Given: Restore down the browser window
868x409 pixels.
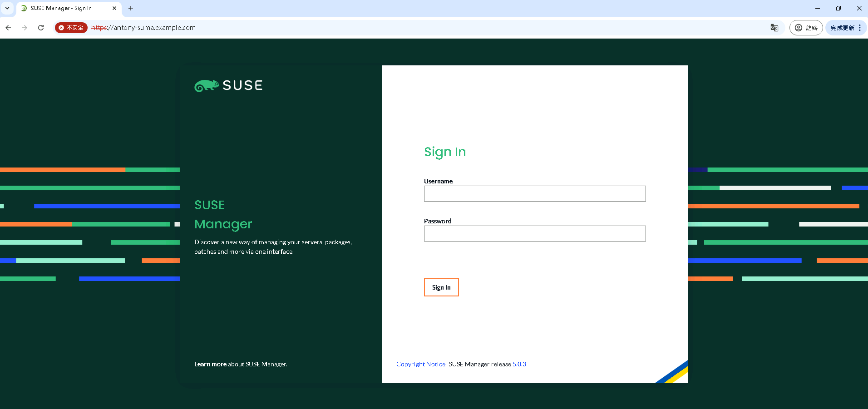Looking at the screenshot, I should [838, 8].
